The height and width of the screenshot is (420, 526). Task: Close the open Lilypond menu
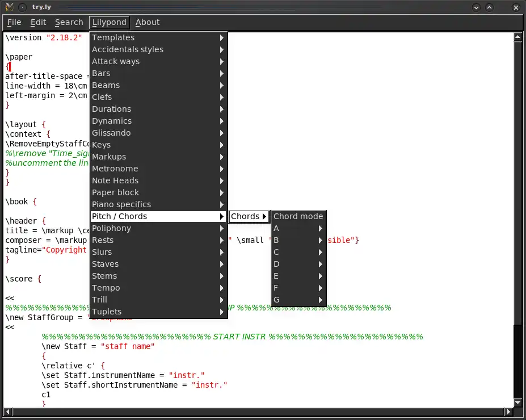tap(110, 22)
